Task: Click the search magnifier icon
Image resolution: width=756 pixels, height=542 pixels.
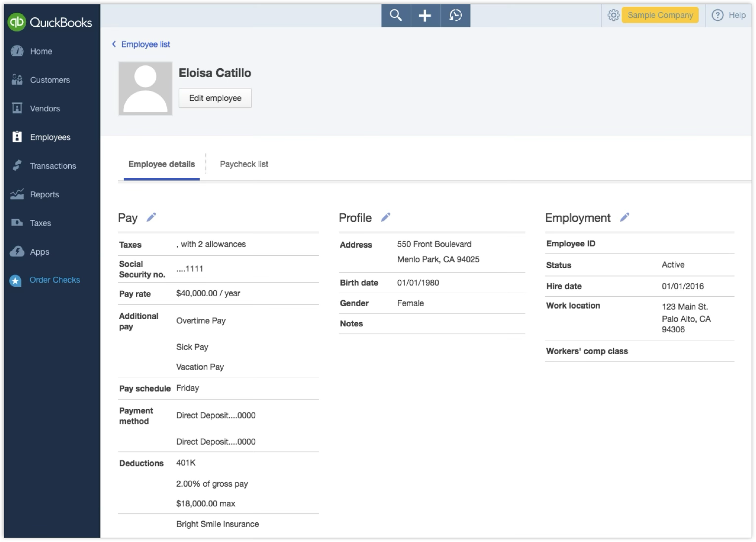Action: [396, 15]
